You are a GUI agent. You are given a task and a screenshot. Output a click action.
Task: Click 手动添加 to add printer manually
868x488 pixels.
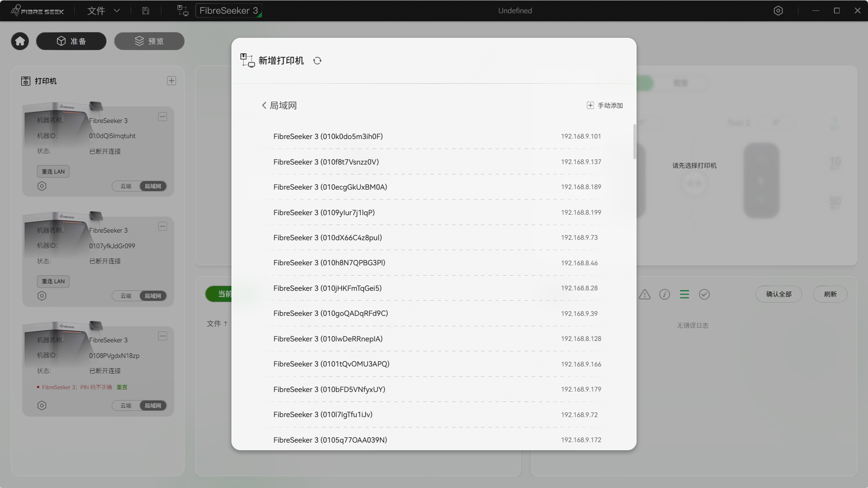point(605,105)
